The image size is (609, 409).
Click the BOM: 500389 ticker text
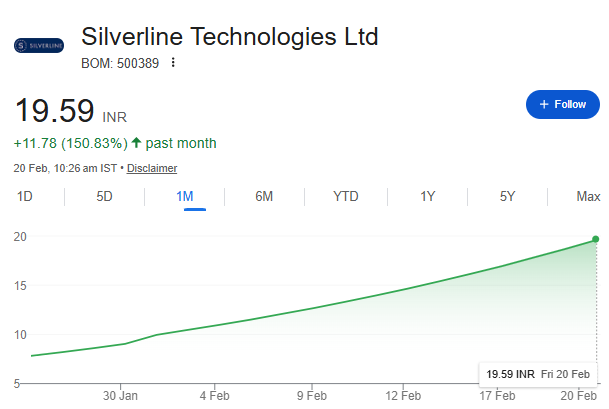[120, 63]
